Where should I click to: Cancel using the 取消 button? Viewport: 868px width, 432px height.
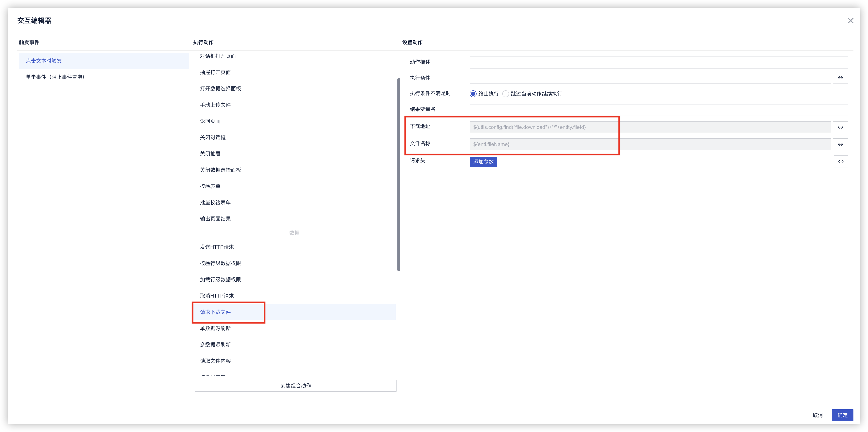pyautogui.click(x=817, y=415)
